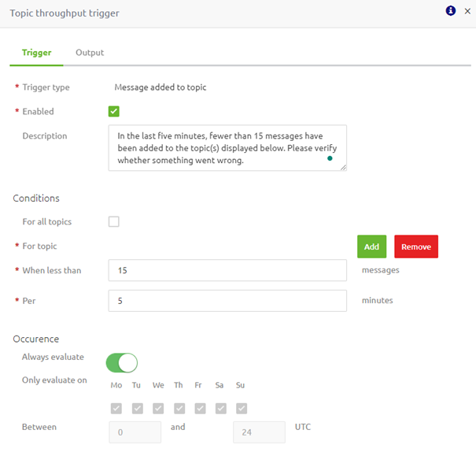Click the 'Only evaluate on' label

(54, 380)
